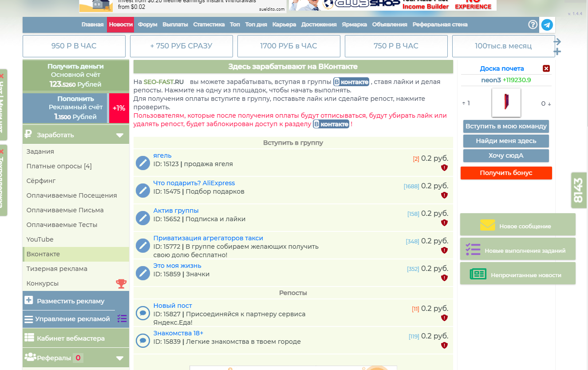Image resolution: width=588 pixels, height=370 pixels.
Task: Click green newspaper icon Непрочитанные новости
Action: point(478,274)
